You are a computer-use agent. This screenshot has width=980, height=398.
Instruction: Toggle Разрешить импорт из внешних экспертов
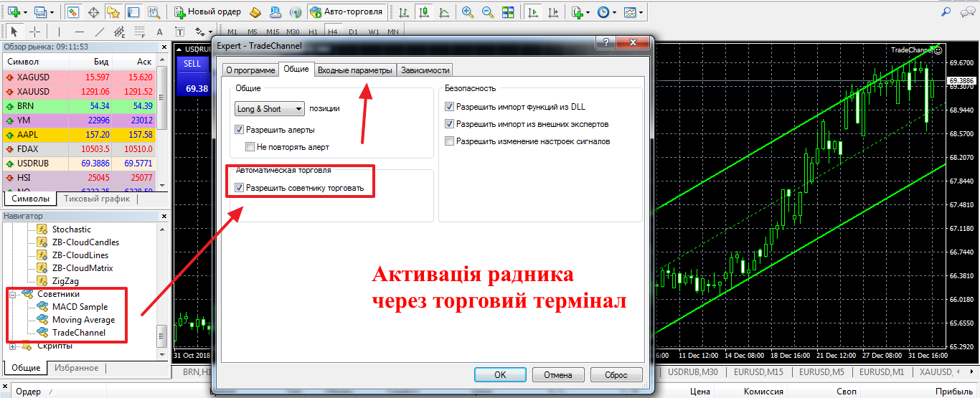coord(450,124)
